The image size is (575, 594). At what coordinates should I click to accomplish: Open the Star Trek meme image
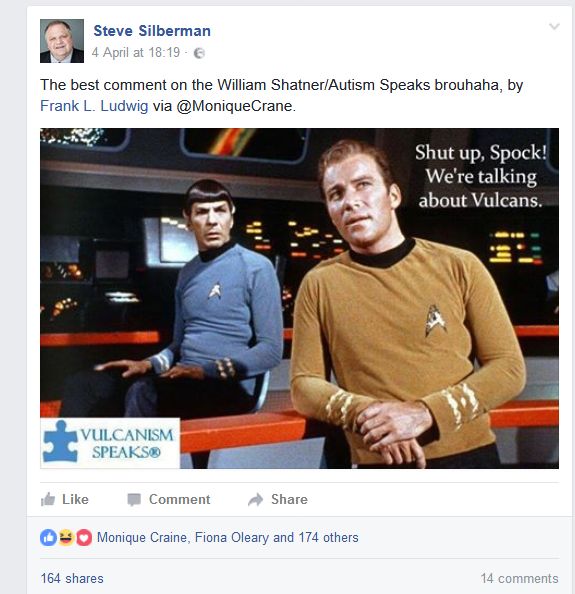[x=299, y=299]
